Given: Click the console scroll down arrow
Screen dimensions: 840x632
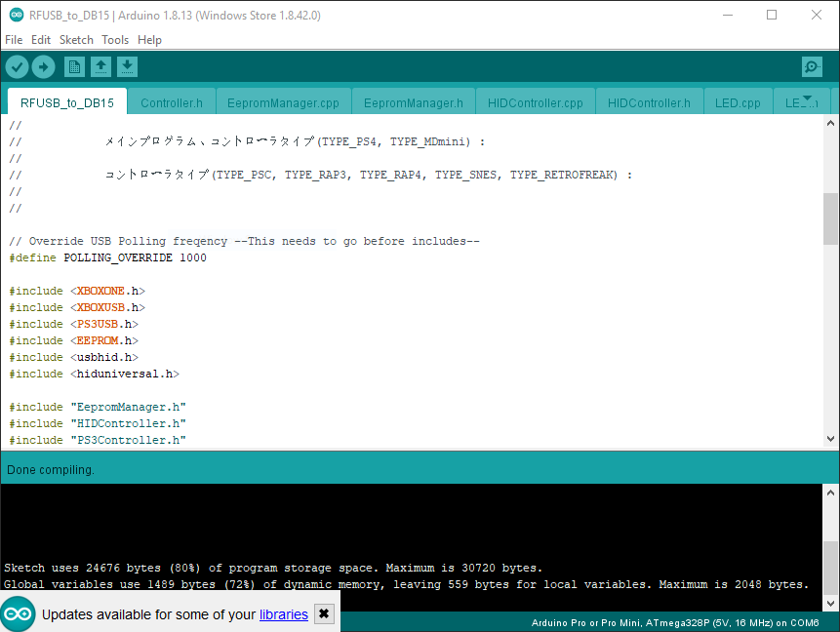Looking at the screenshot, I should [830, 603].
